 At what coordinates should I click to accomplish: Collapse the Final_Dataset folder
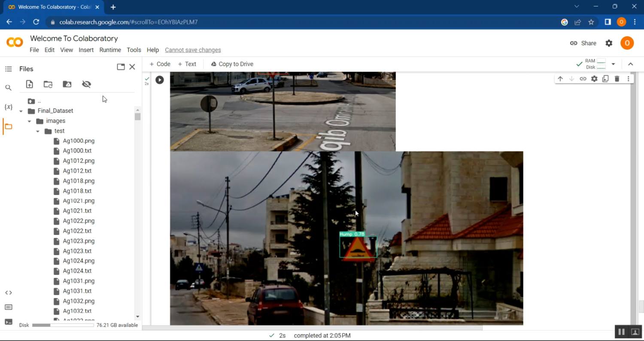click(x=21, y=110)
